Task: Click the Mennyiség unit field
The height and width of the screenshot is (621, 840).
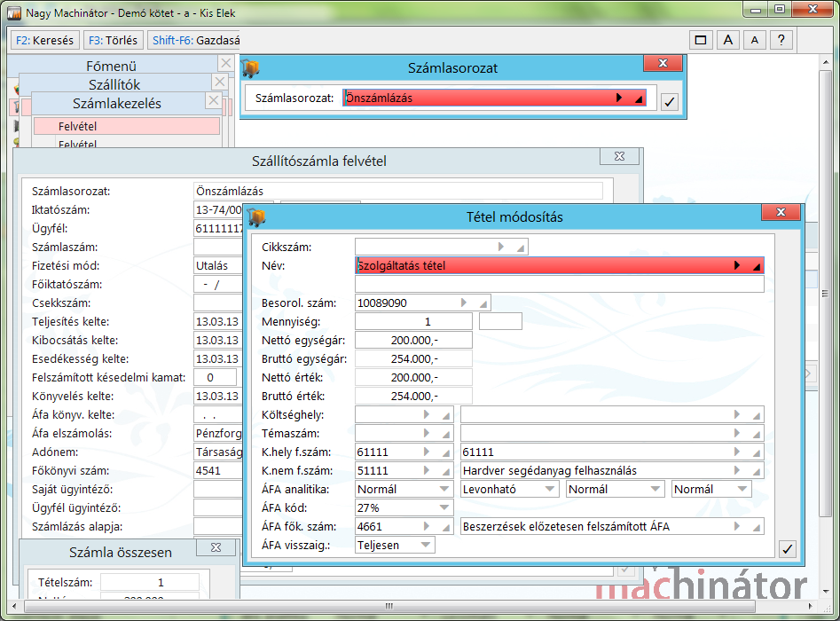Action: 500,321
